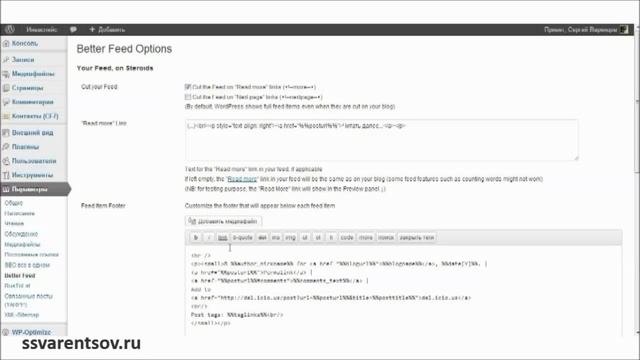
Task: Open the Медиафайлы media icon in the main sidebar
Action: (6, 74)
